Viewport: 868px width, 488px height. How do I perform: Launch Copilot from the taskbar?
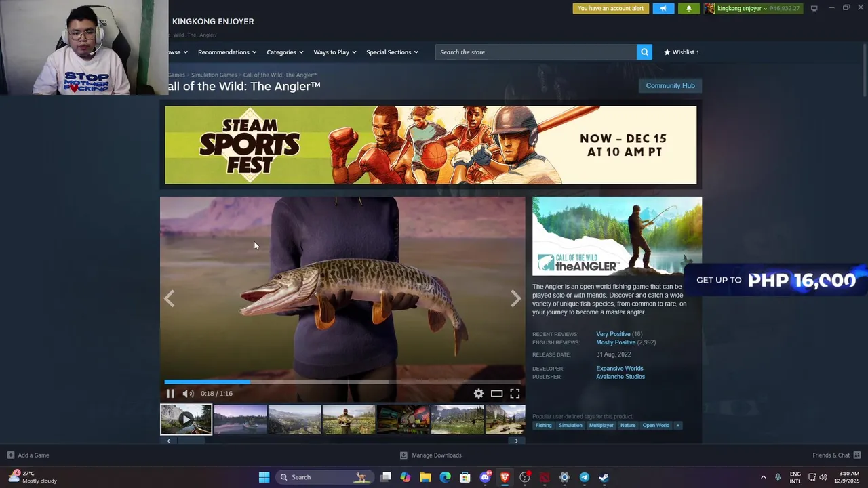tap(406, 477)
